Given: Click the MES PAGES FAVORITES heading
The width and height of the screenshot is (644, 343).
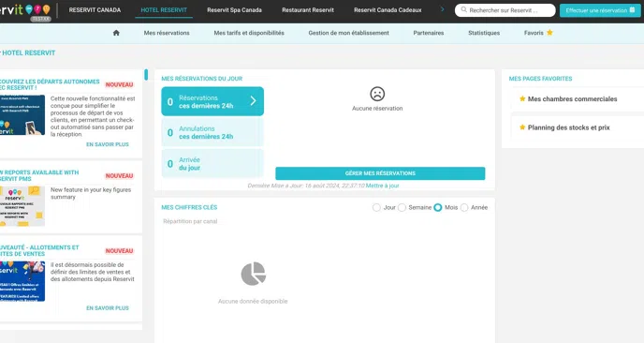Looking at the screenshot, I should pos(540,79).
